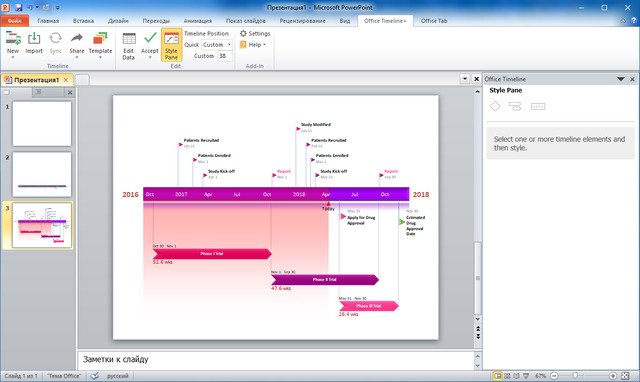
Task: Click the Undo icon in quick access toolbar
Action: coord(30,7)
